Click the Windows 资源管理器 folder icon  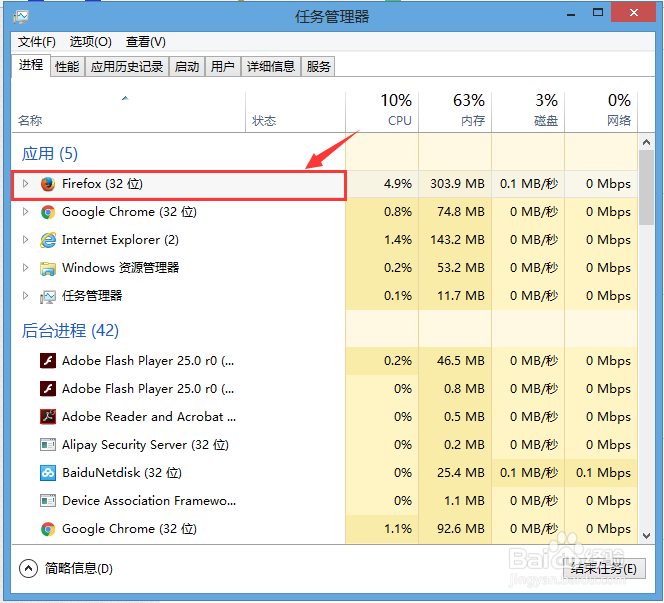(48, 268)
